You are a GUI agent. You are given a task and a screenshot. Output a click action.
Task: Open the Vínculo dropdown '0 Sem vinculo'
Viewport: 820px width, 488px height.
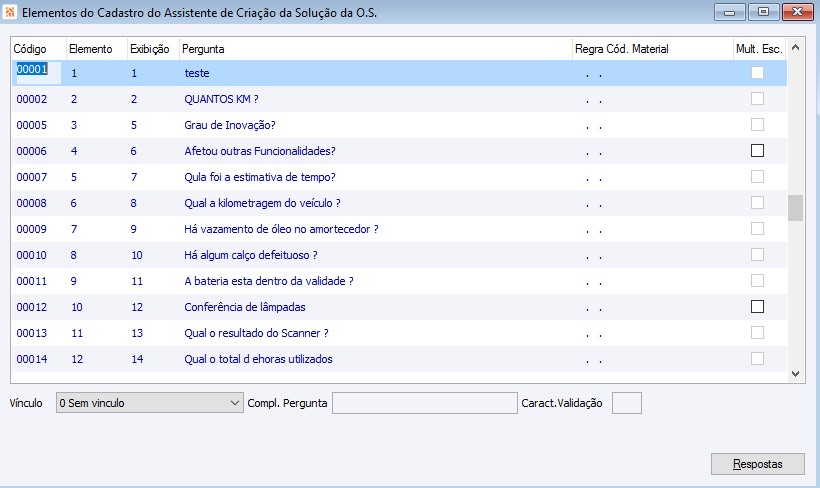(x=150, y=403)
